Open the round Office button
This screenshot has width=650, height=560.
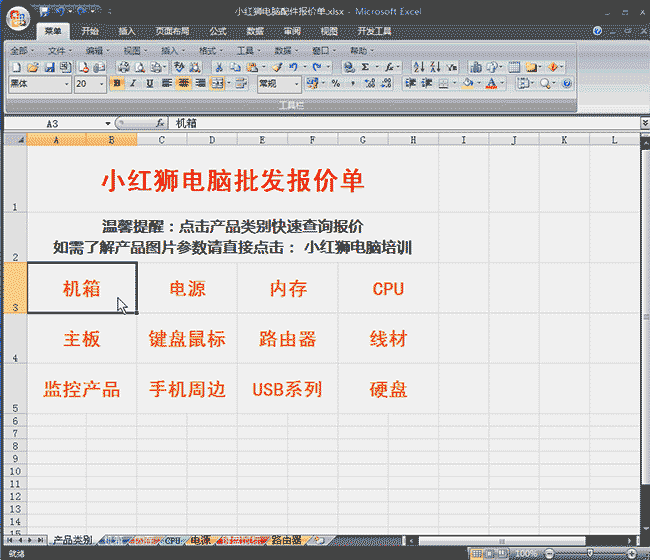tap(18, 19)
